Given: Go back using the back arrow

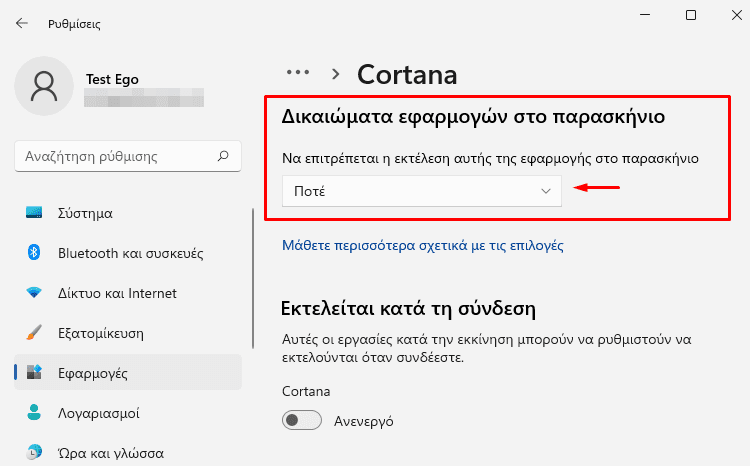Looking at the screenshot, I should [x=22, y=23].
